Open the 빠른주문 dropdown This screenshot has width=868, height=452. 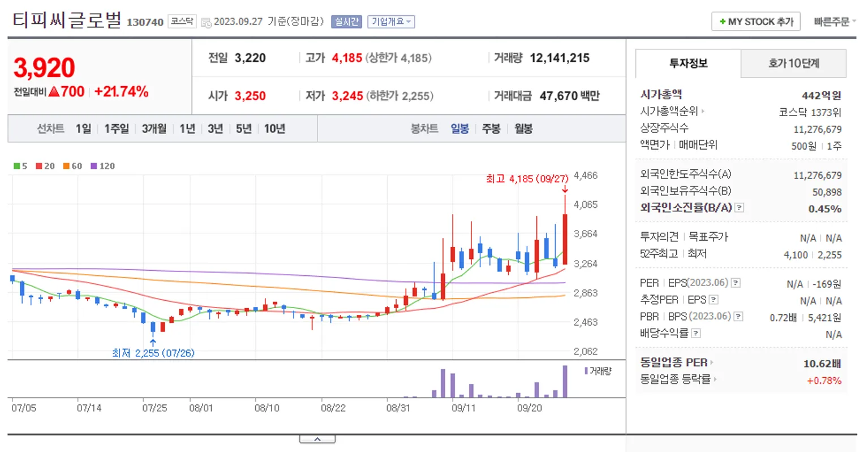835,22
